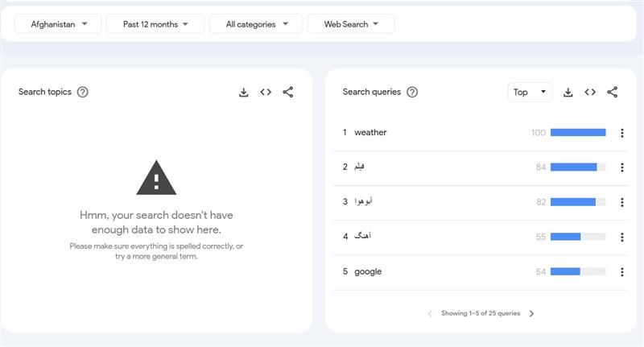Change the Top queries sort dropdown
644x347 pixels.
(530, 92)
